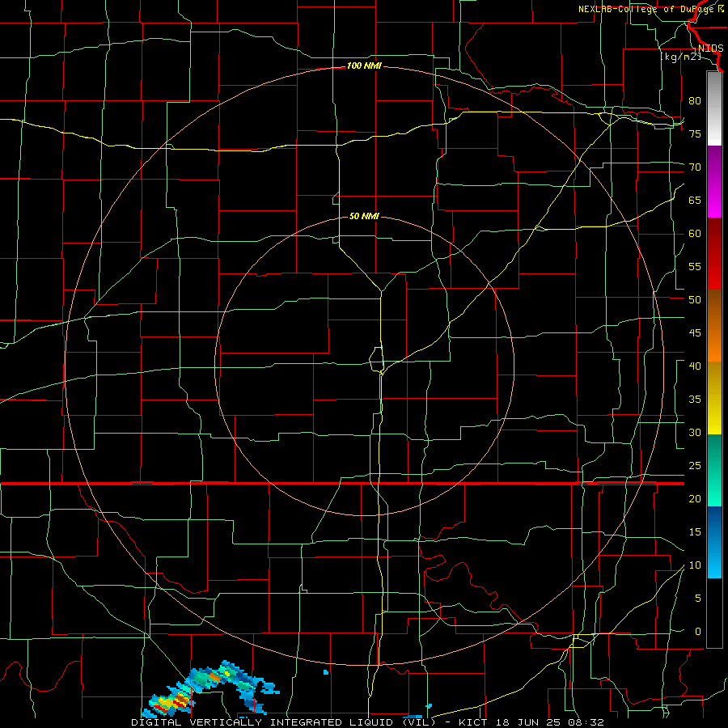This screenshot has height=728, width=728.
Task: Click the NEXLAB-College of DuPage credit text
Action: coord(650,9)
